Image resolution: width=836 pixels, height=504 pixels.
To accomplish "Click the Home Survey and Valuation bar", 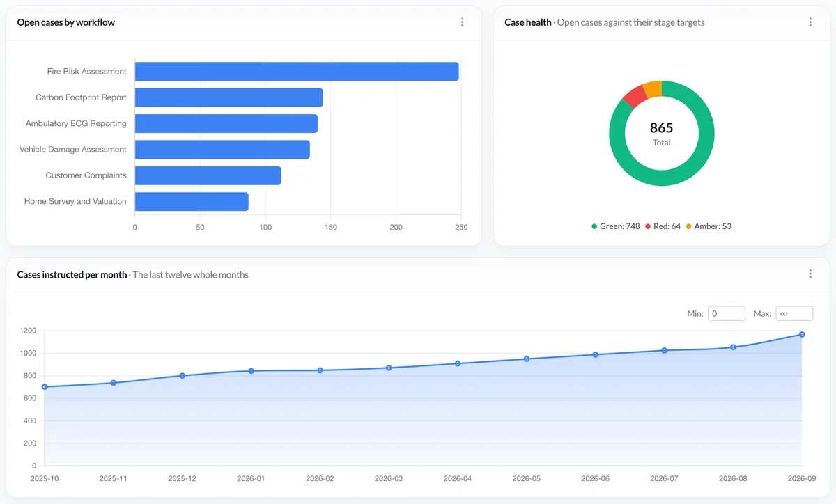I will (192, 202).
